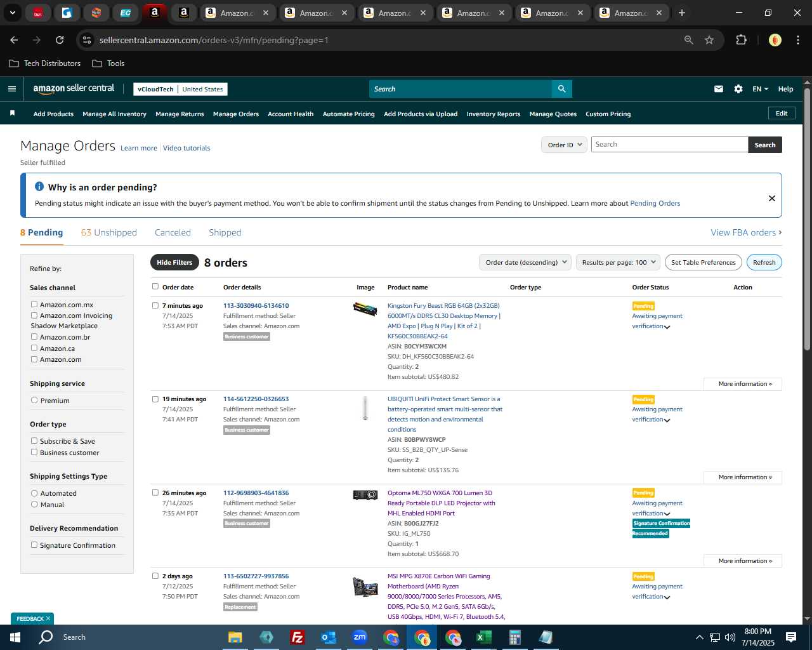Click the Hide Filters button
The width and height of the screenshot is (812, 650).
coord(174,262)
